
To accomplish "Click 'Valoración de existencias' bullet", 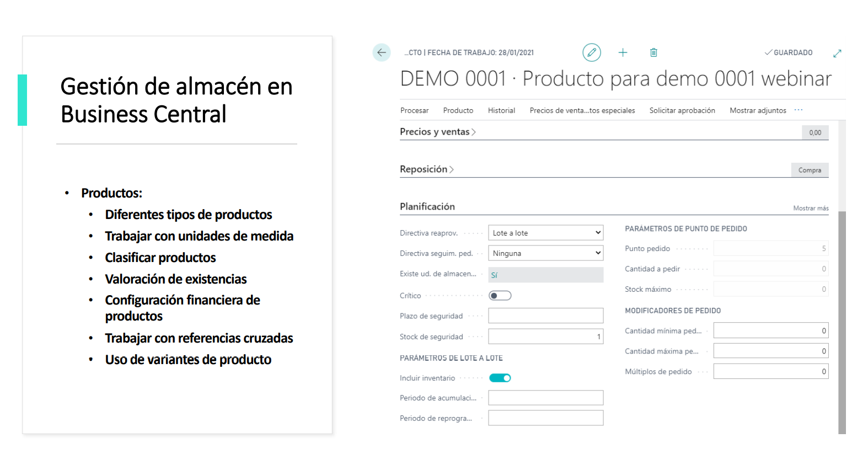I will (176, 279).
